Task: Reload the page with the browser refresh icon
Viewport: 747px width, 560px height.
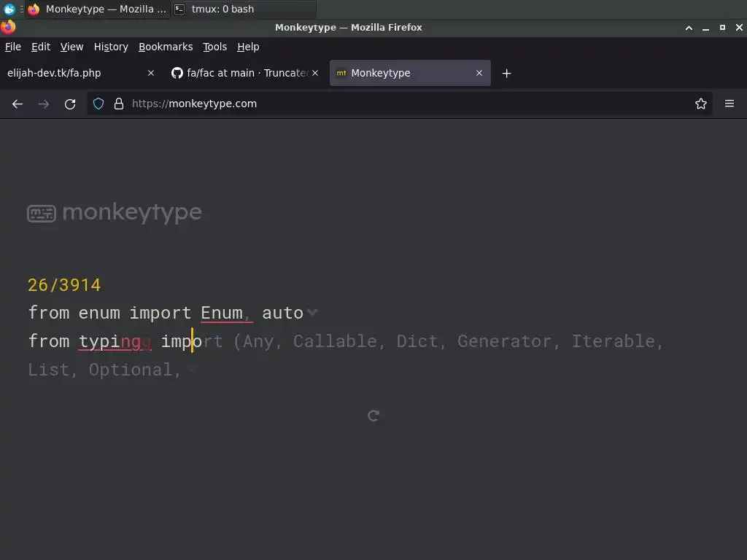Action: point(70,104)
